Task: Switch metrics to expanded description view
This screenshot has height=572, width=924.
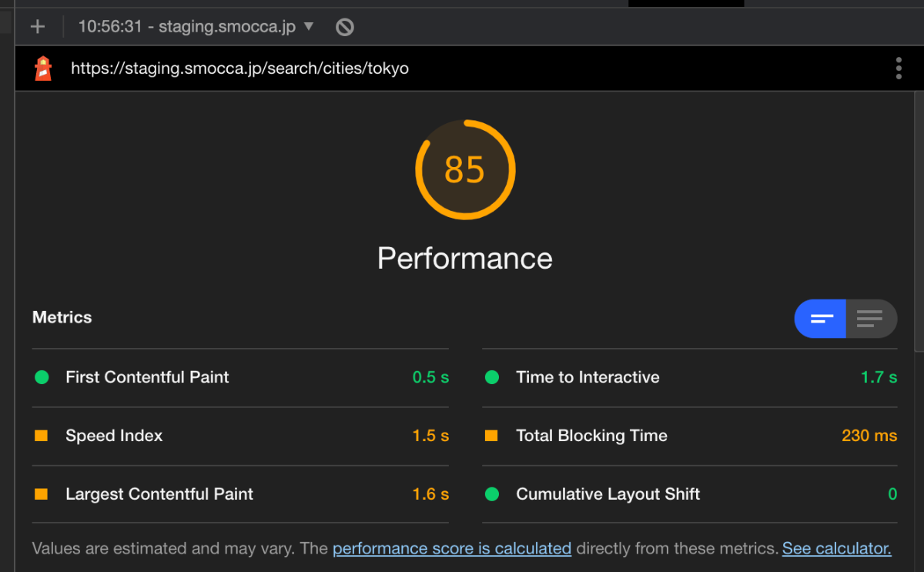Action: tap(871, 319)
